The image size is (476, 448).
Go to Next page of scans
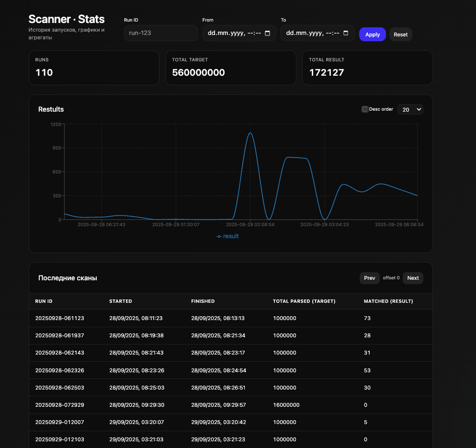tap(413, 278)
